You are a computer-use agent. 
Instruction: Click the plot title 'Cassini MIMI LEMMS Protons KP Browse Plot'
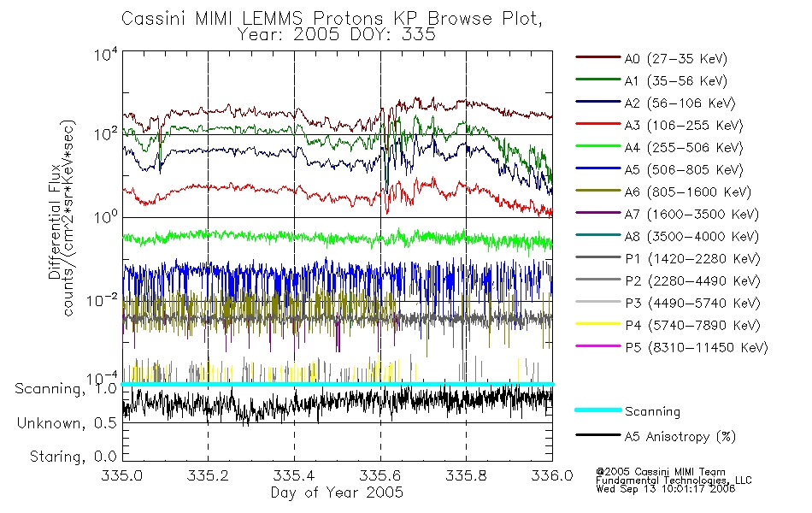[332, 19]
